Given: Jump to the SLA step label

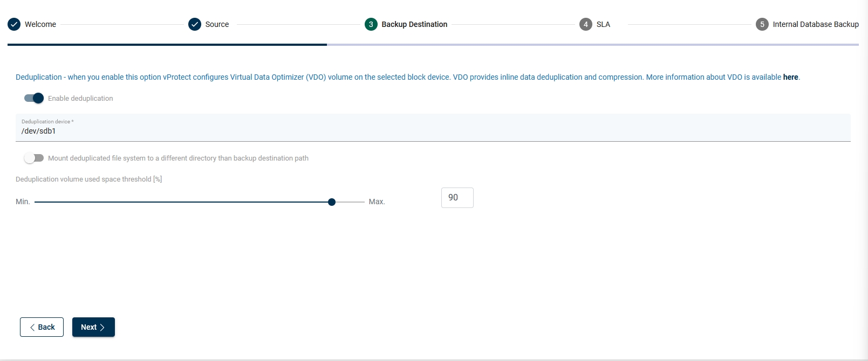Looking at the screenshot, I should 603,24.
